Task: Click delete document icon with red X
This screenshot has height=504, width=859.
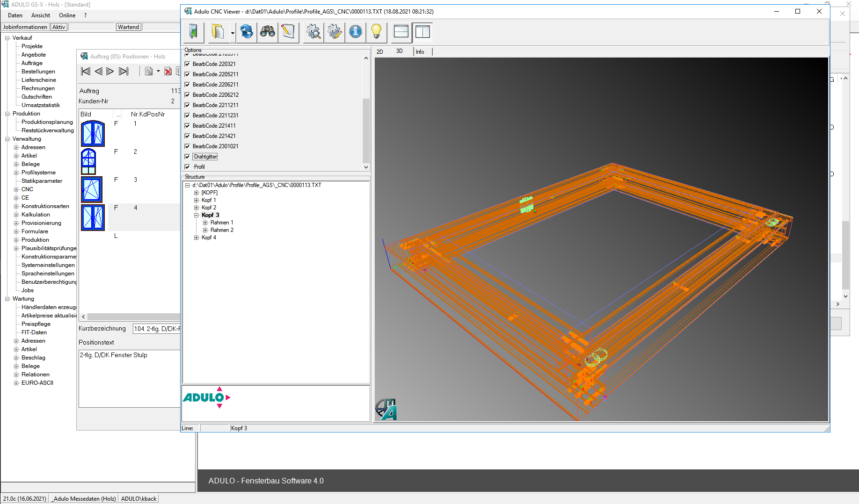Action: click(168, 71)
